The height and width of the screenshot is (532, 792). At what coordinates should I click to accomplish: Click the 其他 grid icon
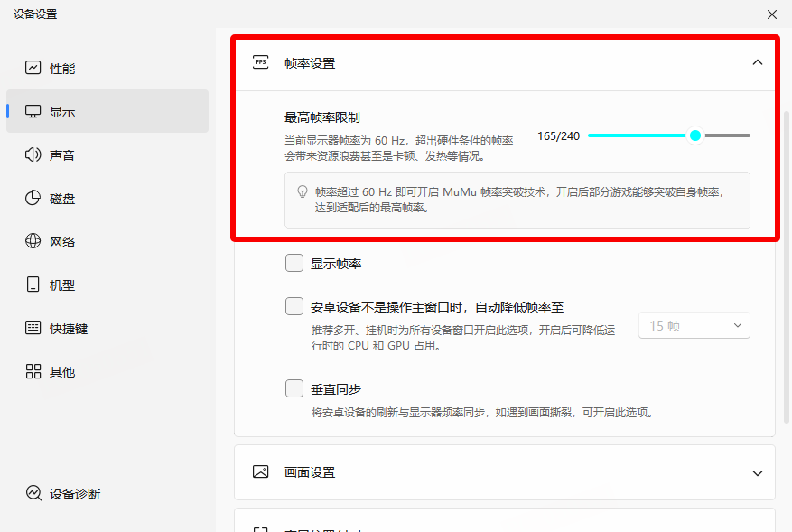[x=33, y=371]
